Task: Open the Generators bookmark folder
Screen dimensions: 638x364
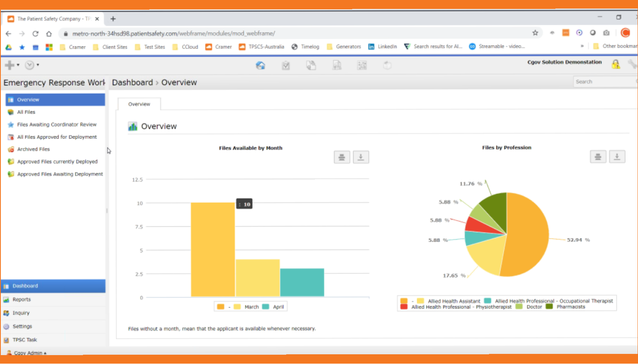Action: pyautogui.click(x=344, y=47)
